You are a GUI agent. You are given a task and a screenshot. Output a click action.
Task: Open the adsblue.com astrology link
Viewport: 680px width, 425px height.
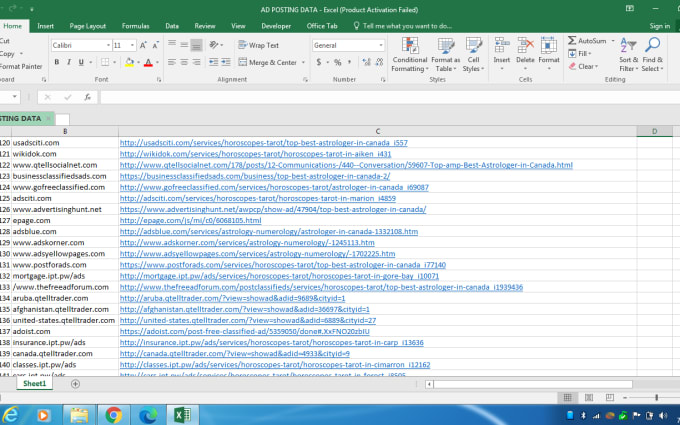(269, 232)
